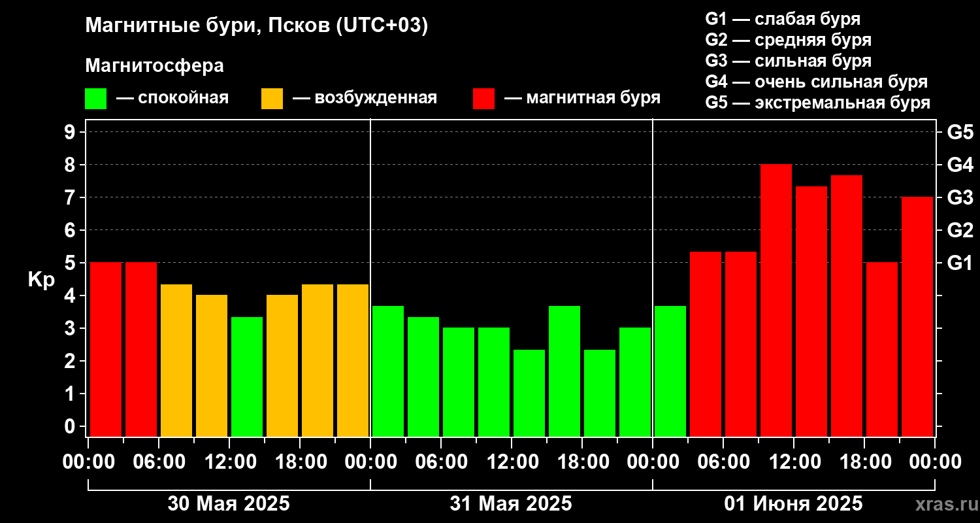Click the 'G5' tick label on the right axis
The width and height of the screenshot is (980, 523).
click(960, 132)
